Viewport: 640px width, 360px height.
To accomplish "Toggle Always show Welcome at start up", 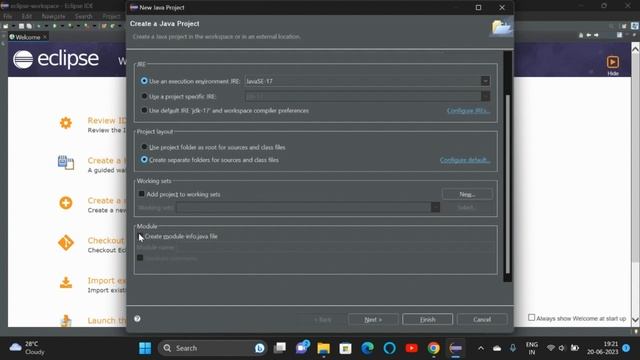I will pyautogui.click(x=531, y=318).
